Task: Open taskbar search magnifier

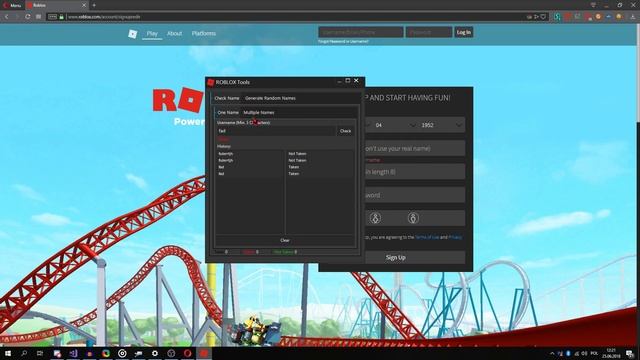Action: pyautogui.click(x=24, y=353)
